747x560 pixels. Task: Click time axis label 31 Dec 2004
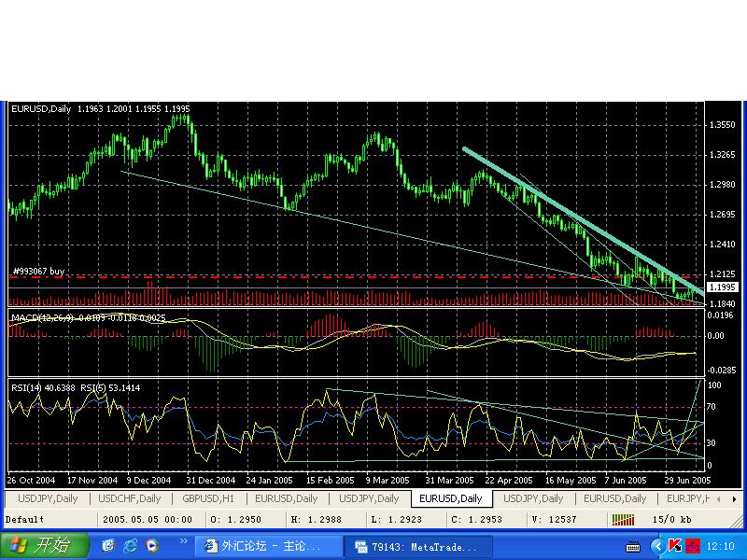coord(211,480)
